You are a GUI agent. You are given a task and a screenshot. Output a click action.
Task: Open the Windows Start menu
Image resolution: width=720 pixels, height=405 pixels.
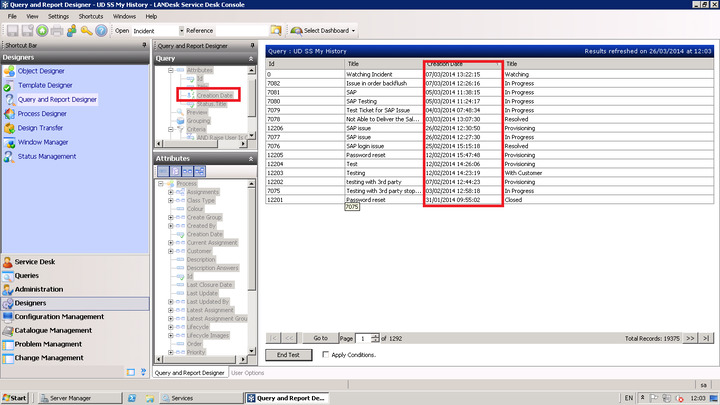tap(18, 398)
